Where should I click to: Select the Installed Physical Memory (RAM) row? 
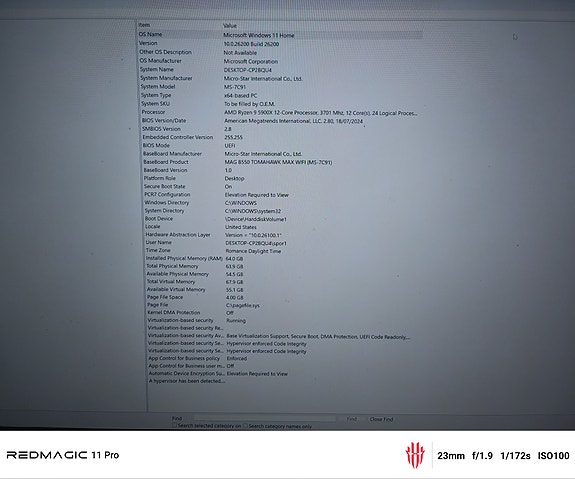(194, 258)
